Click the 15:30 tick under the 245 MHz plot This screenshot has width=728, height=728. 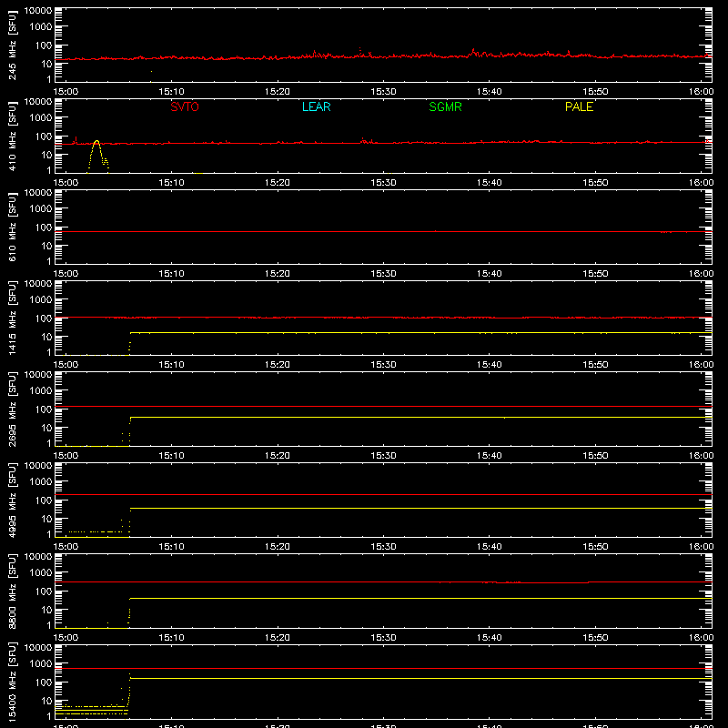click(383, 92)
